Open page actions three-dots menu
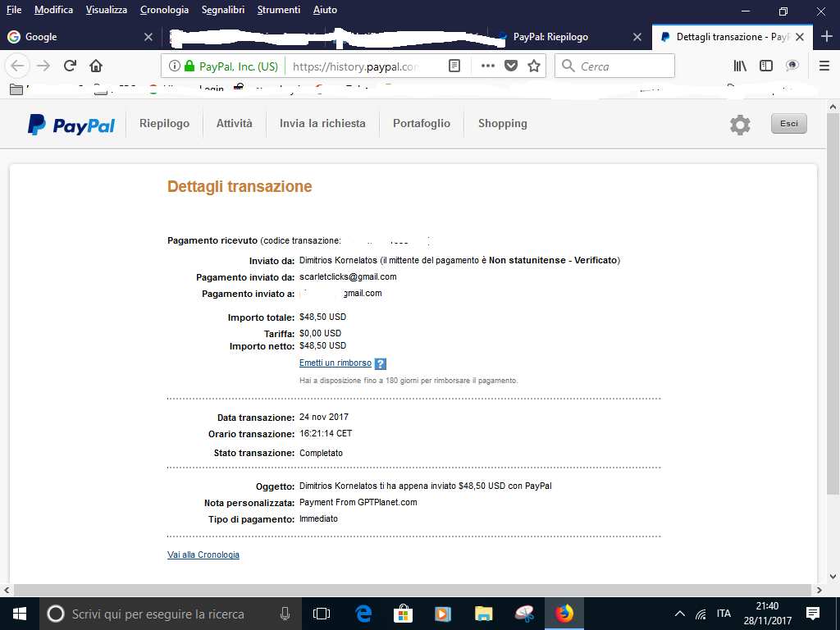840x630 pixels. pos(487,66)
